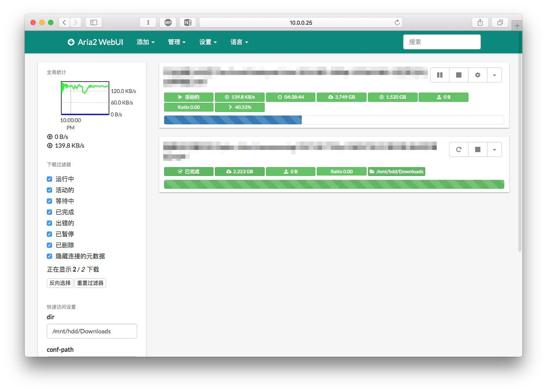
Task: Expand more options for the active download
Action: [x=494, y=75]
